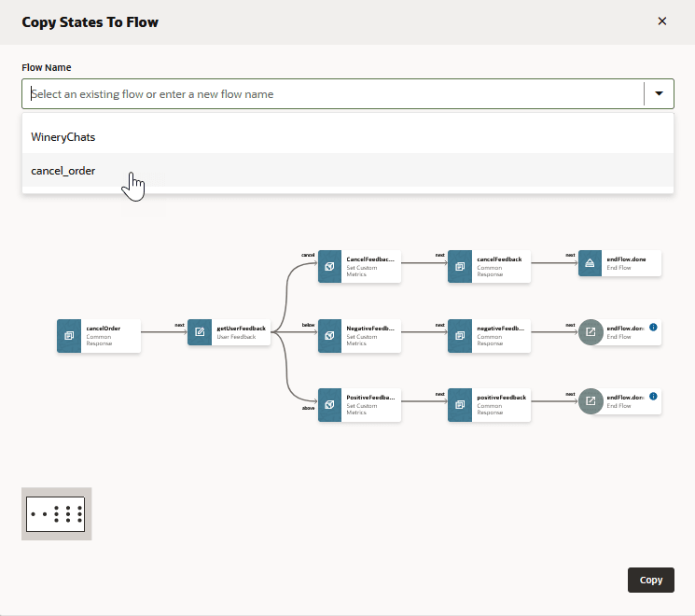Click the NegativeFeedback Set Custom Metrics icon
Image resolution: width=695 pixels, height=616 pixels.
pos(330,335)
